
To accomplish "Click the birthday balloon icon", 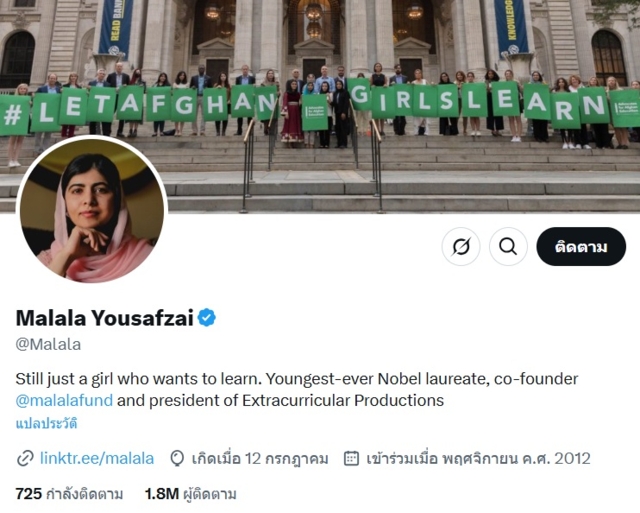I will pyautogui.click(x=177, y=458).
